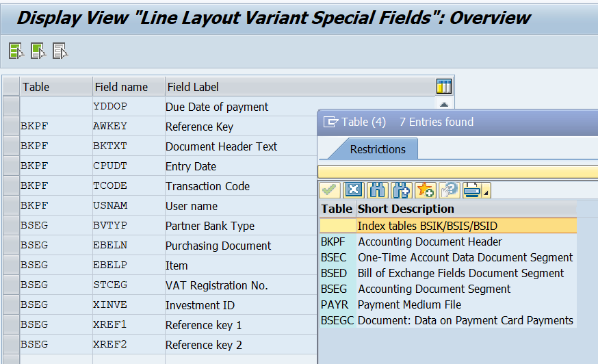Image resolution: width=598 pixels, height=364 pixels.
Task: Toggle row selector for YDDOP row
Action: pyautogui.click(x=11, y=107)
